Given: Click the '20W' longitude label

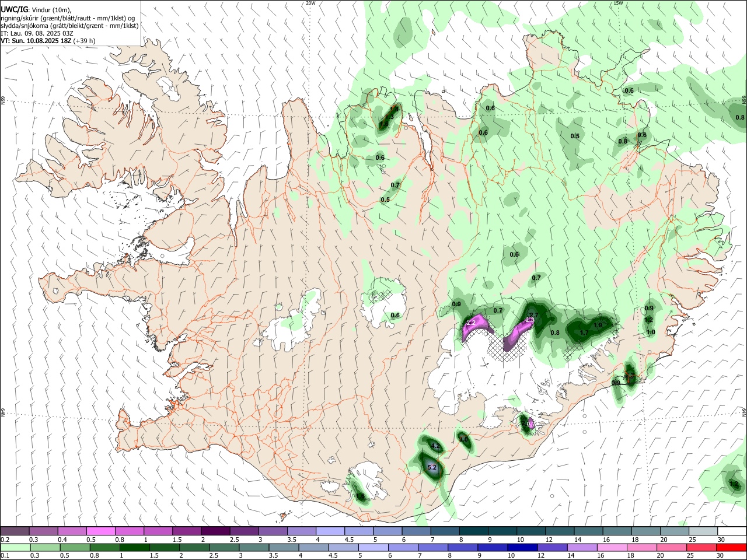Looking at the screenshot, I should (x=310, y=3).
